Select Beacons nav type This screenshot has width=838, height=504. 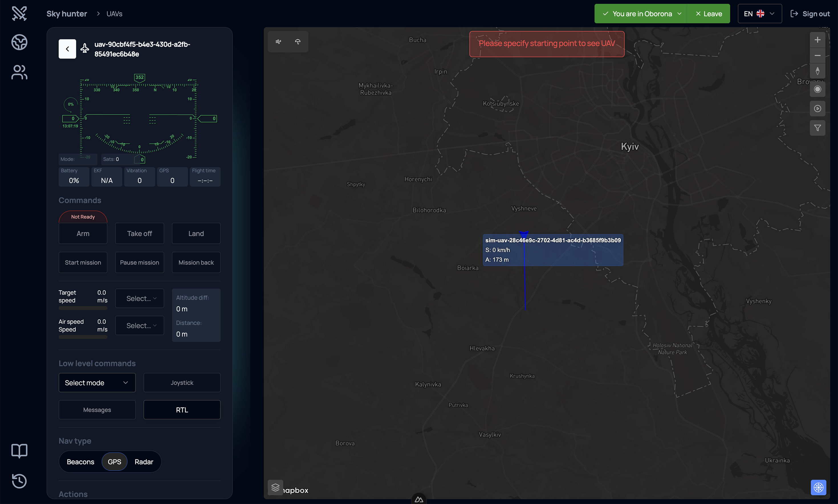pyautogui.click(x=80, y=462)
